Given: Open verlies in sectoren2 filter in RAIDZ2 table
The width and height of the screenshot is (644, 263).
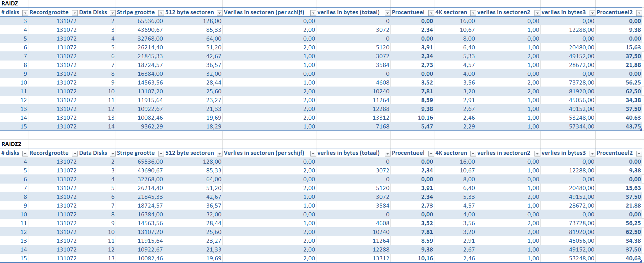Looking at the screenshot, I should pyautogui.click(x=537, y=153).
